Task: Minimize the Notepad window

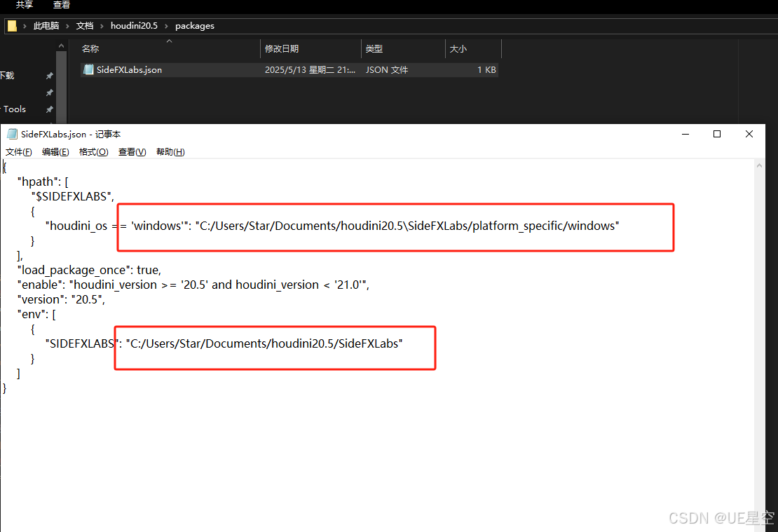Action: (x=685, y=134)
